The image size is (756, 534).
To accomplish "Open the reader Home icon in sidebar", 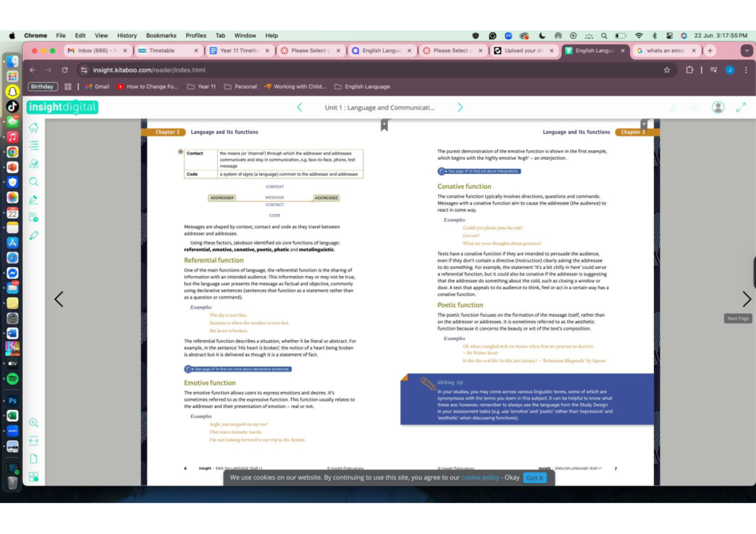I will 34,128.
